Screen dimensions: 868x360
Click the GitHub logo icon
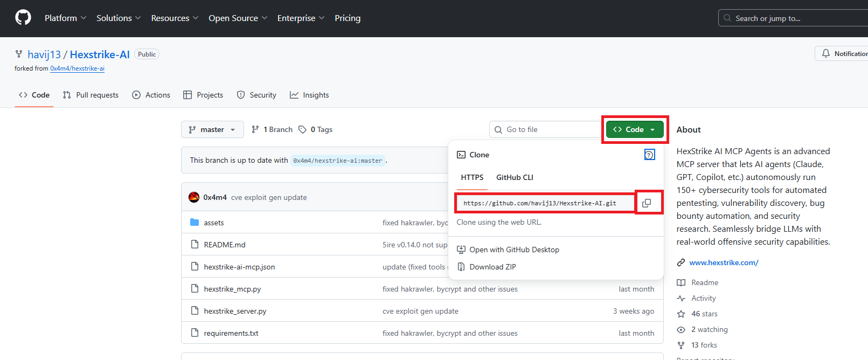[x=23, y=18]
